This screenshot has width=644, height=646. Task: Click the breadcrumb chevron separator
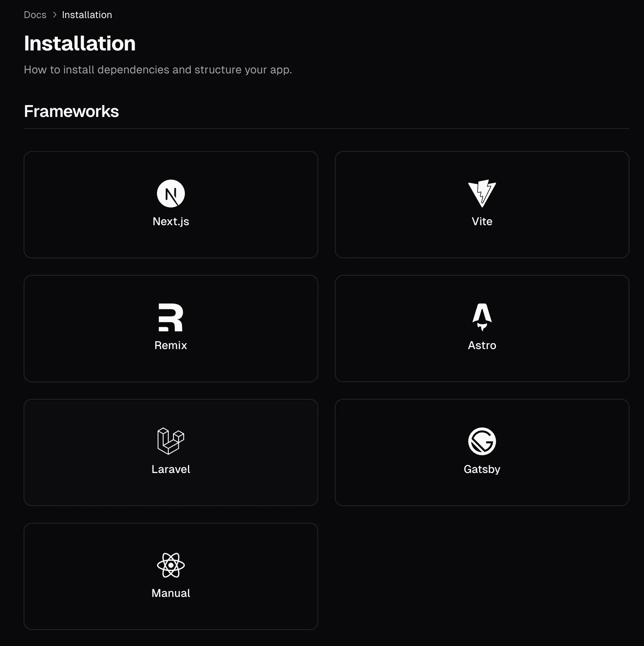[x=55, y=15]
